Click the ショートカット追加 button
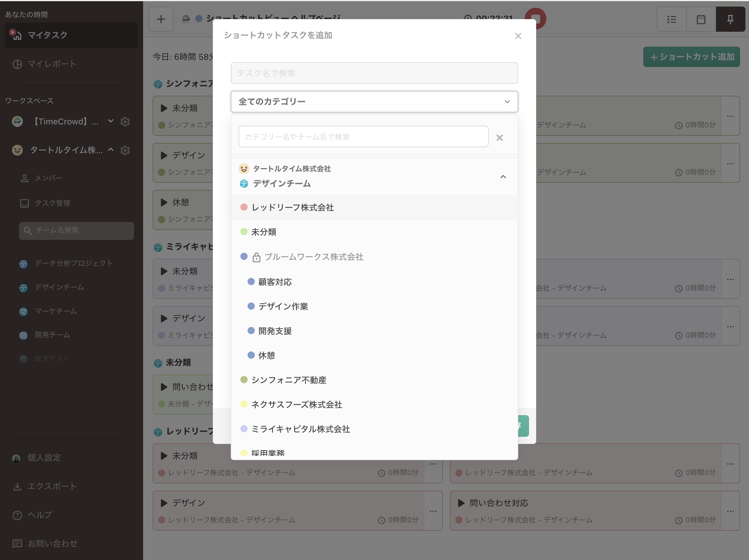 (x=691, y=57)
